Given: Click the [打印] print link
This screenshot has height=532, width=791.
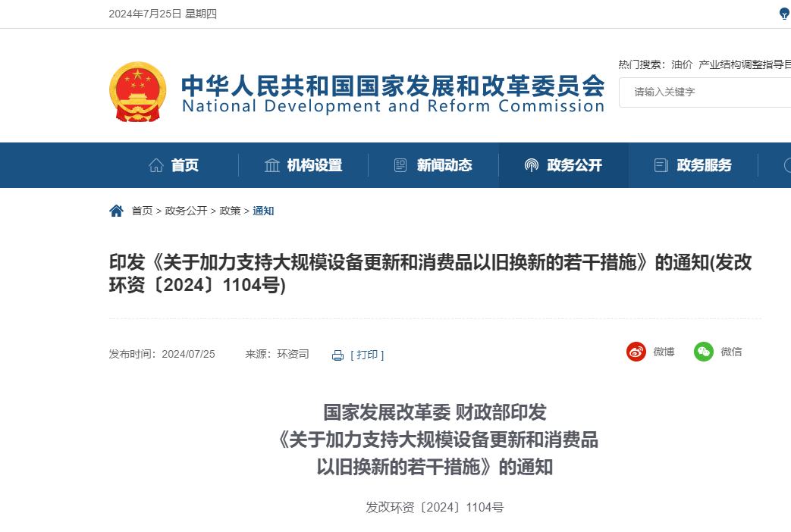Looking at the screenshot, I should (x=367, y=355).
